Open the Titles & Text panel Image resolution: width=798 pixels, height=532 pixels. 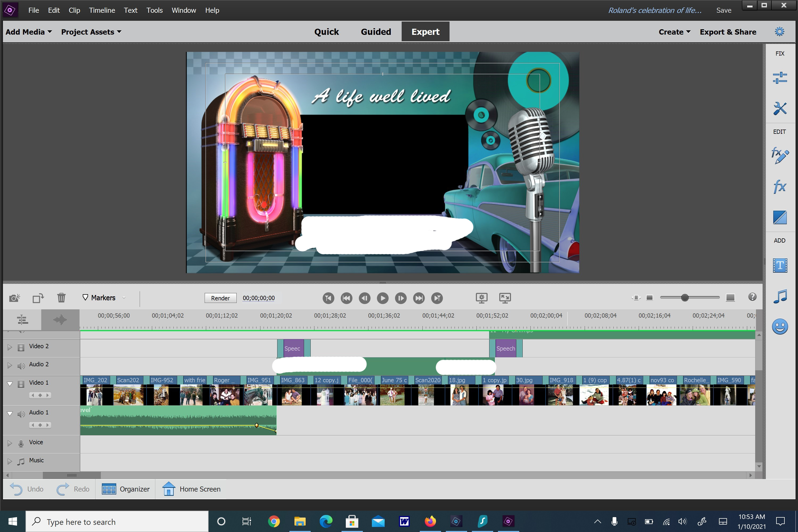781,266
